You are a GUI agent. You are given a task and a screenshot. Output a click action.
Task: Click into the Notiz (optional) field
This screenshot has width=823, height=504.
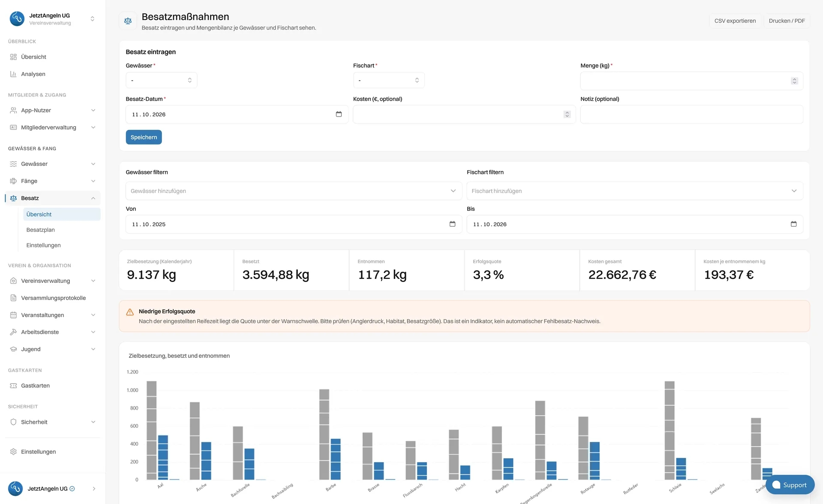691,114
